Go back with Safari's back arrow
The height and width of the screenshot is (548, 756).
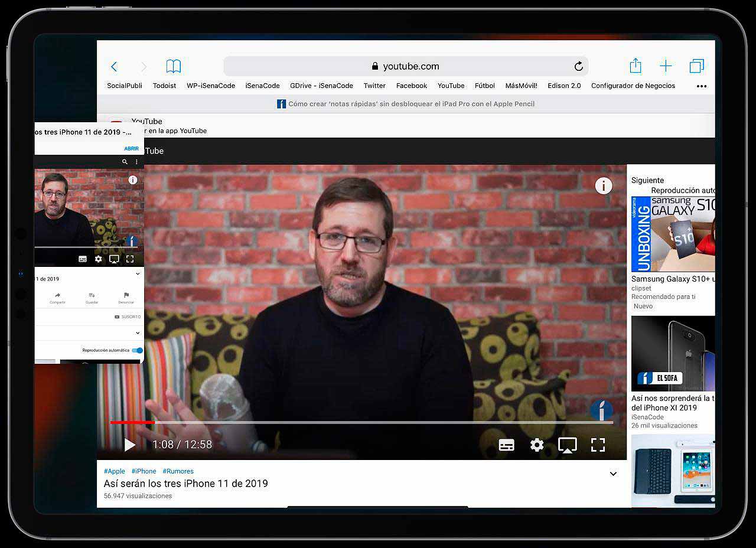pos(114,67)
